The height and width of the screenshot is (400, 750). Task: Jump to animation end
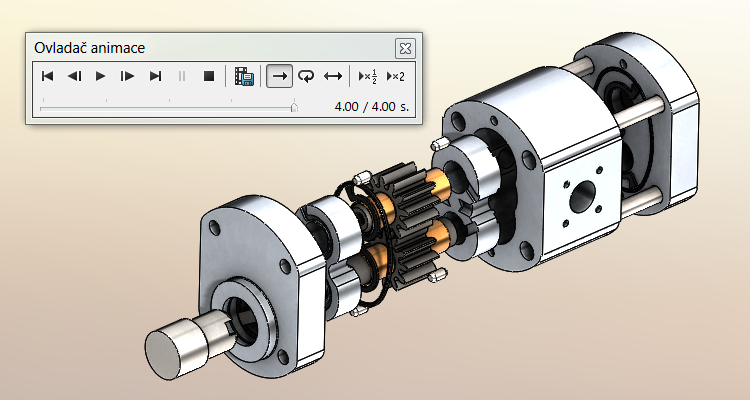[x=155, y=76]
